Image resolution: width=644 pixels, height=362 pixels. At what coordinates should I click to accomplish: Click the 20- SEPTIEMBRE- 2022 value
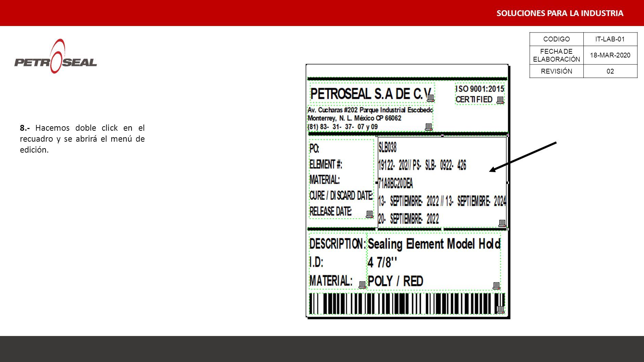coord(408,219)
